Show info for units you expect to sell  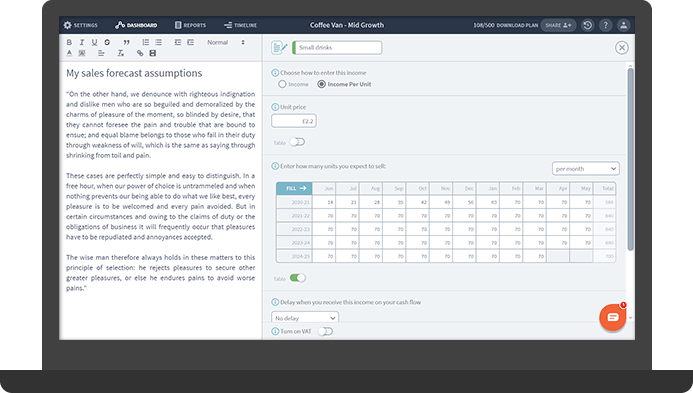pos(275,166)
